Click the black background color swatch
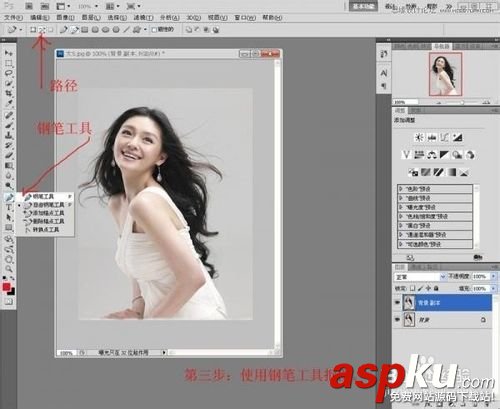The height and width of the screenshot is (409, 500). tap(12, 292)
